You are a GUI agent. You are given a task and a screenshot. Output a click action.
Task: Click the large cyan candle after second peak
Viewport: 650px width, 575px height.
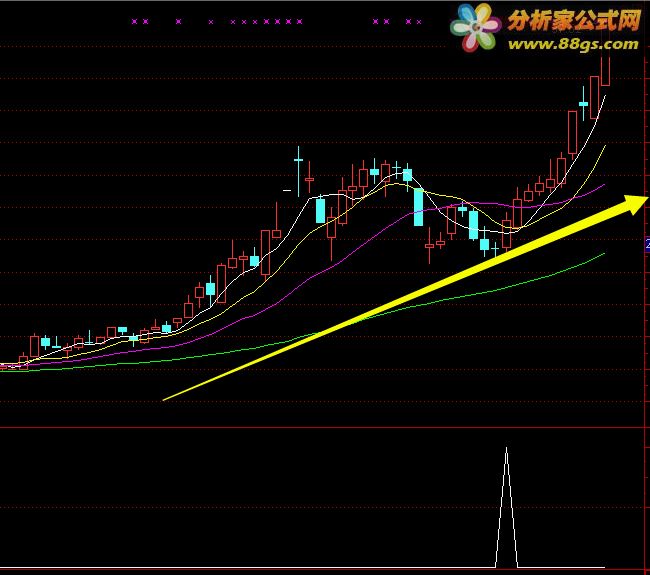(419, 207)
